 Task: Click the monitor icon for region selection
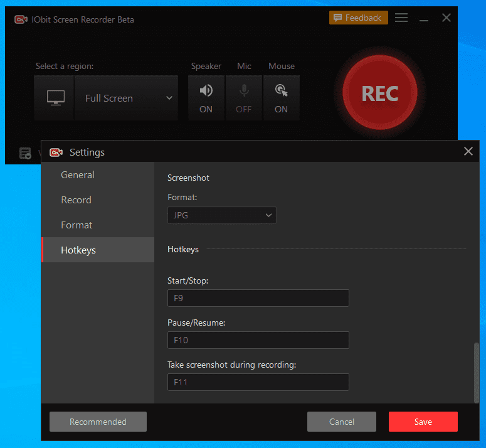click(x=55, y=98)
